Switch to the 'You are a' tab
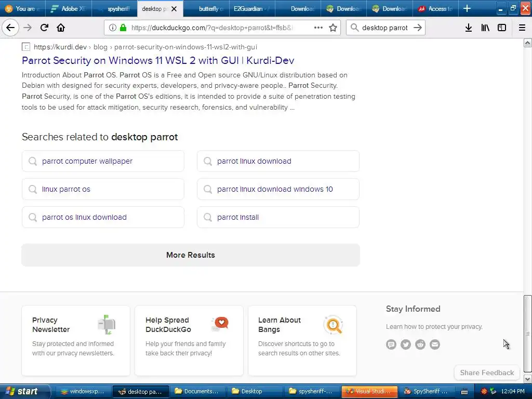Image resolution: width=532 pixels, height=399 pixels. pos(22,8)
